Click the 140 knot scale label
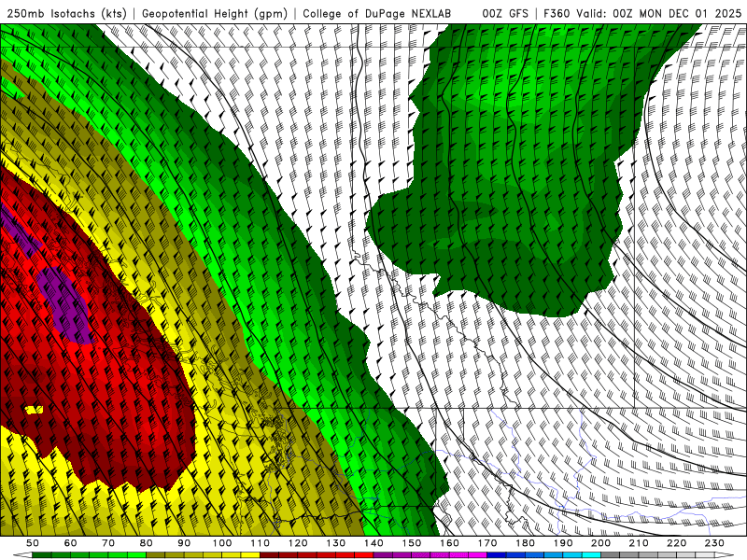The height and width of the screenshot is (560, 747). pyautogui.click(x=373, y=543)
